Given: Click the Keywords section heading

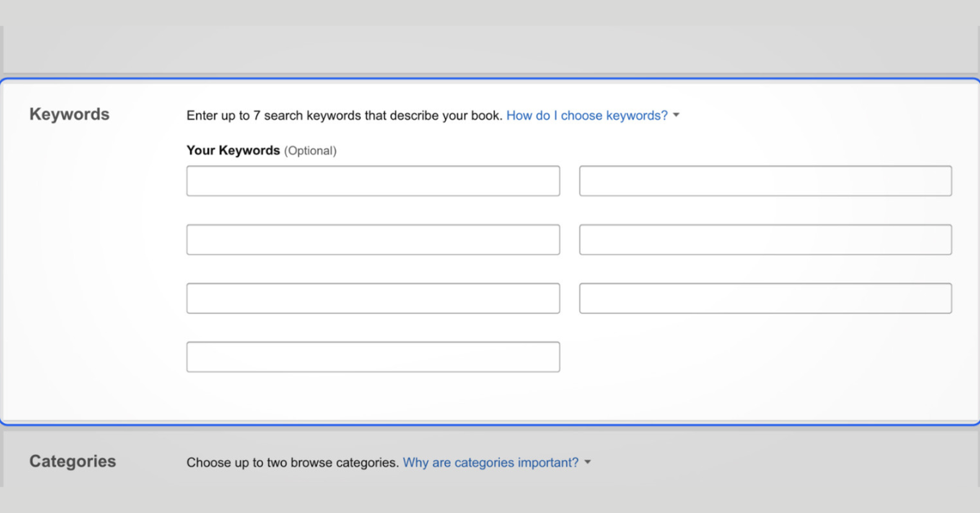Looking at the screenshot, I should (x=69, y=114).
